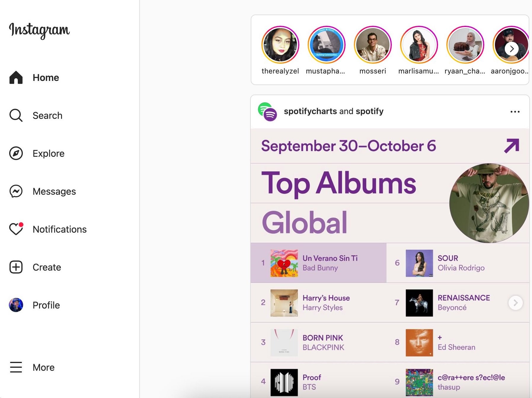
Task: Select Create label in sidebar
Action: point(47,267)
